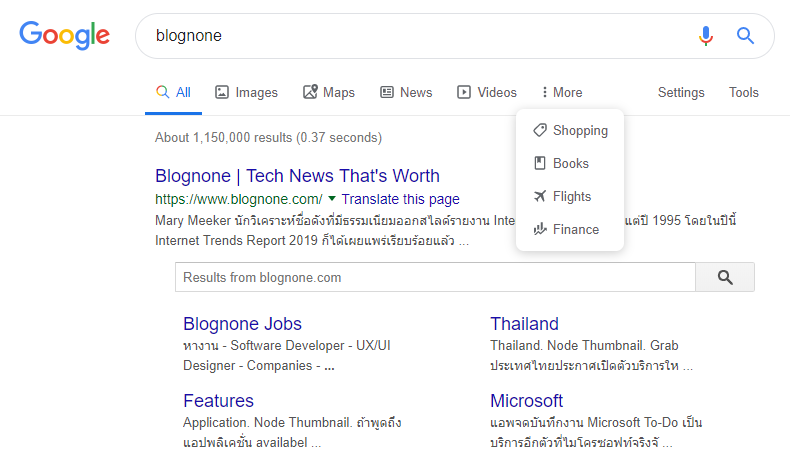Open the Microsoft sitelink
The height and width of the screenshot is (464, 790).
[x=526, y=401]
